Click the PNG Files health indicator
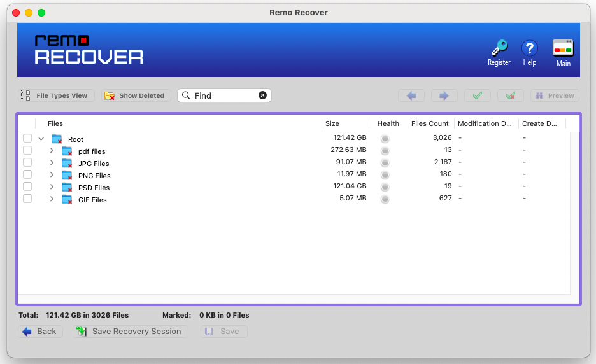 point(385,175)
